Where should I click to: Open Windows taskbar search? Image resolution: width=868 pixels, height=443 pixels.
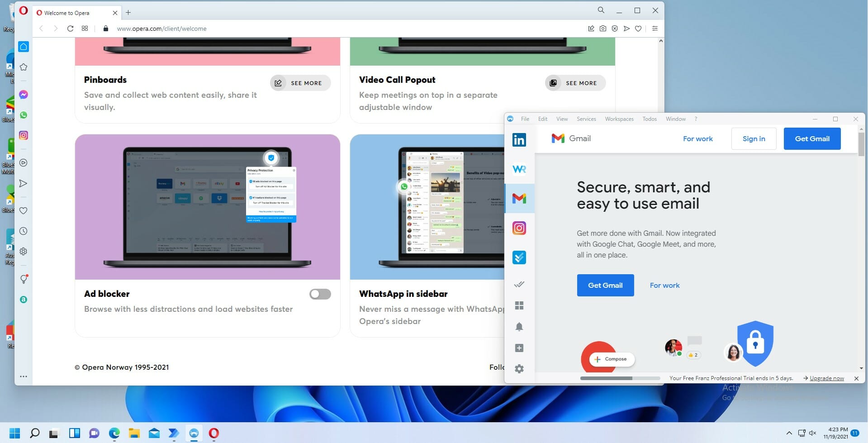click(x=34, y=433)
